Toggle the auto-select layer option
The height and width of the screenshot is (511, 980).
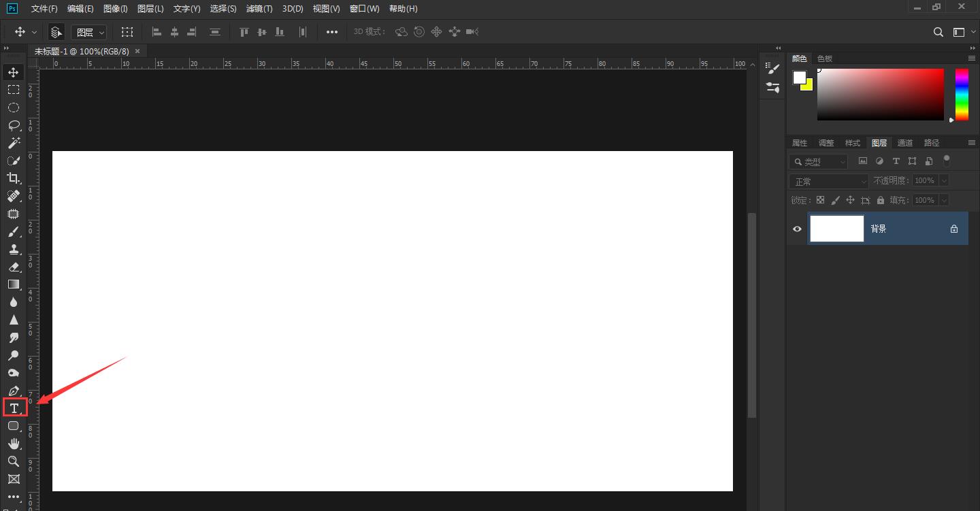click(56, 32)
